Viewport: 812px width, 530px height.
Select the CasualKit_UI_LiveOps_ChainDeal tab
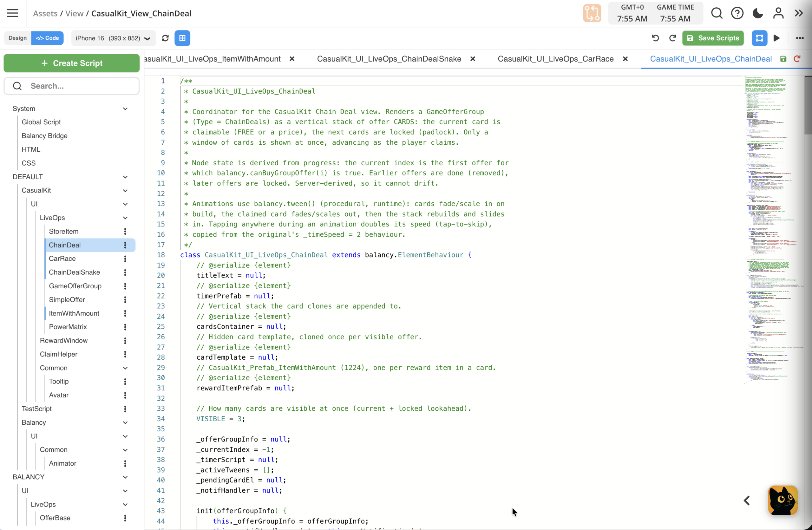(711, 59)
